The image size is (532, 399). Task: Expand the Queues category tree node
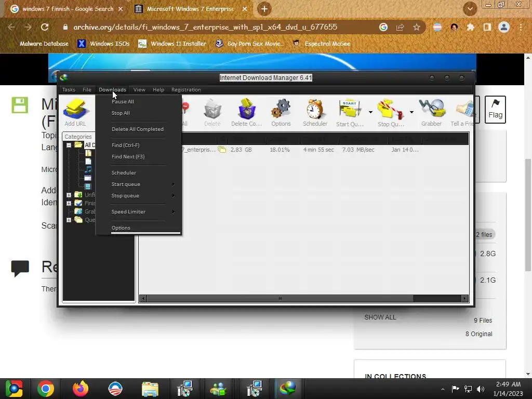[69, 220]
